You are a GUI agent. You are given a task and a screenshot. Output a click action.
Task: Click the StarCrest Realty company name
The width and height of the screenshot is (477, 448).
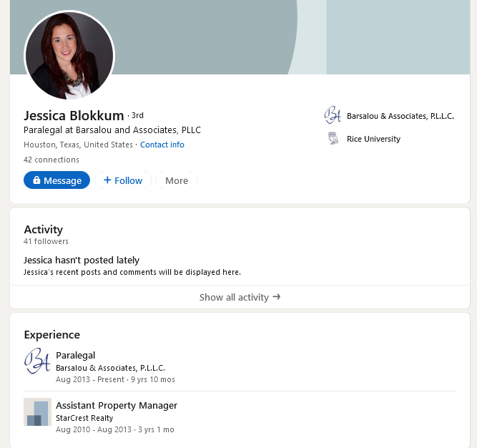click(x=84, y=418)
